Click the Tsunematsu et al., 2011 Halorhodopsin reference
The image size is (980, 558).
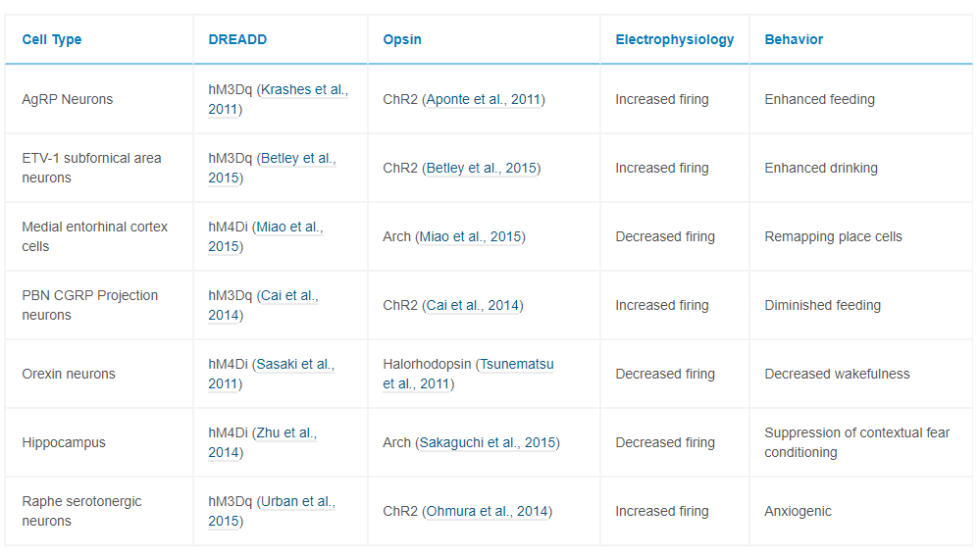click(516, 364)
